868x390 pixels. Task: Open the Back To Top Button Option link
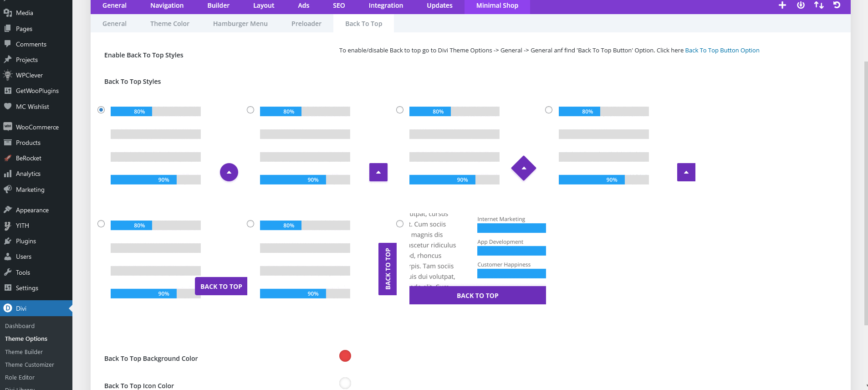[722, 50]
